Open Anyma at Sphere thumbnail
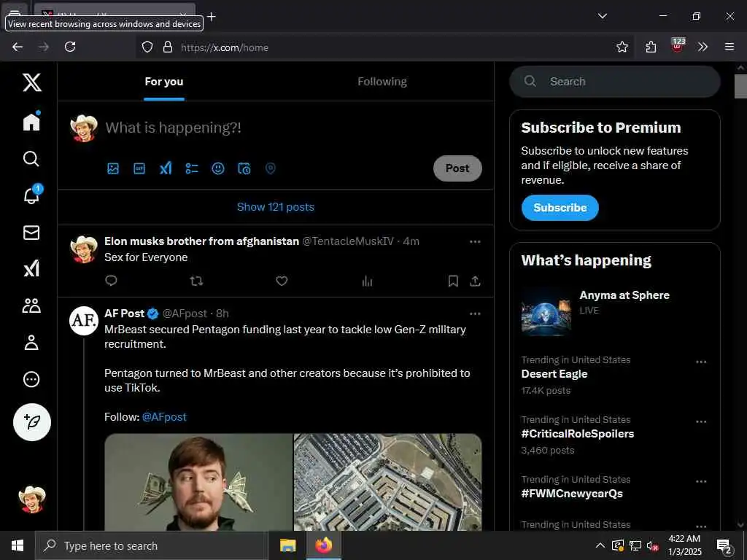Image resolution: width=747 pixels, height=560 pixels. [x=546, y=313]
